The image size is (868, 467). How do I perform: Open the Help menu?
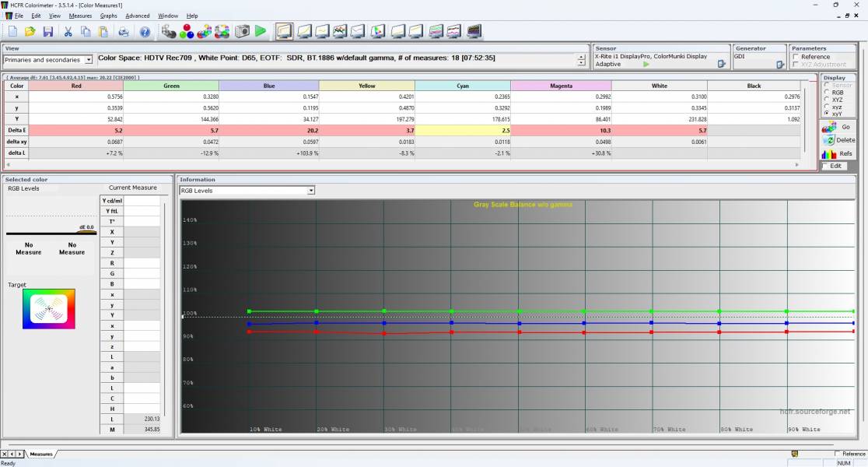[192, 16]
